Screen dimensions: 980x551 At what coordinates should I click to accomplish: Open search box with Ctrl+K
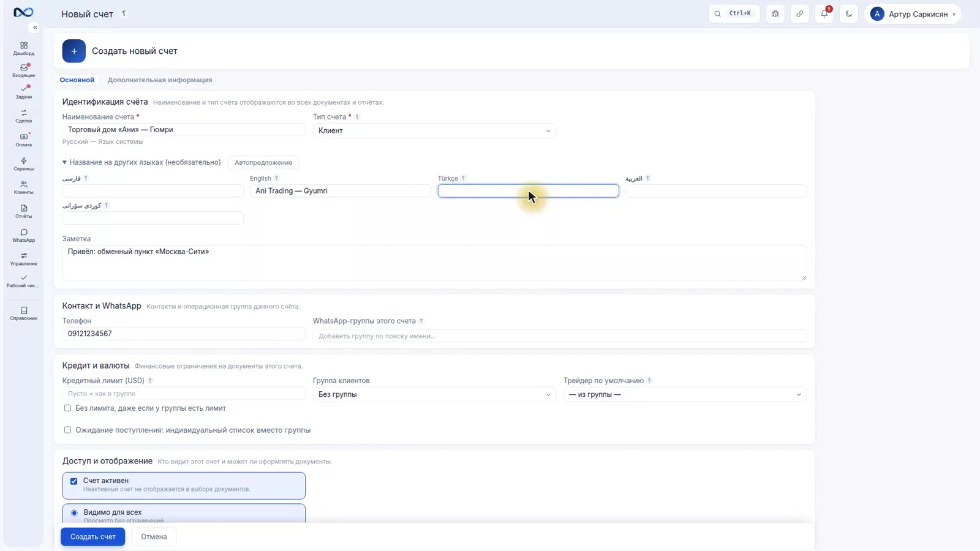[734, 13]
